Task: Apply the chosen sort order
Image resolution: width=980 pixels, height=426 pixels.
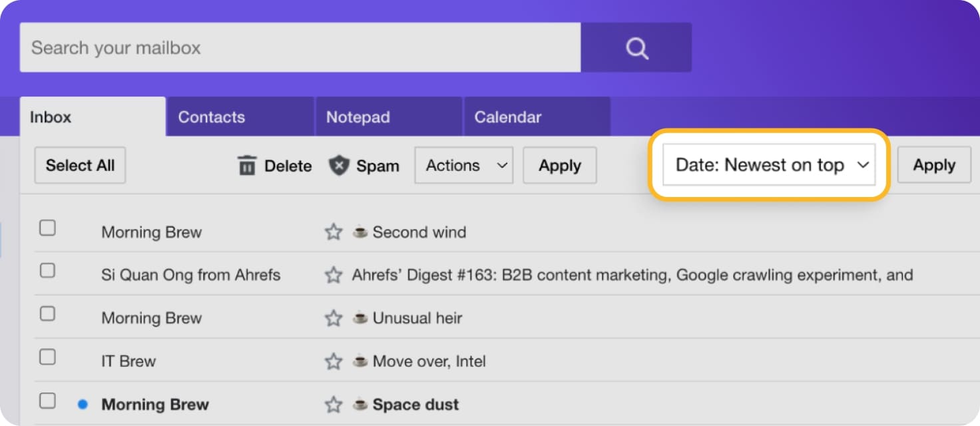Action: pyautogui.click(x=934, y=164)
